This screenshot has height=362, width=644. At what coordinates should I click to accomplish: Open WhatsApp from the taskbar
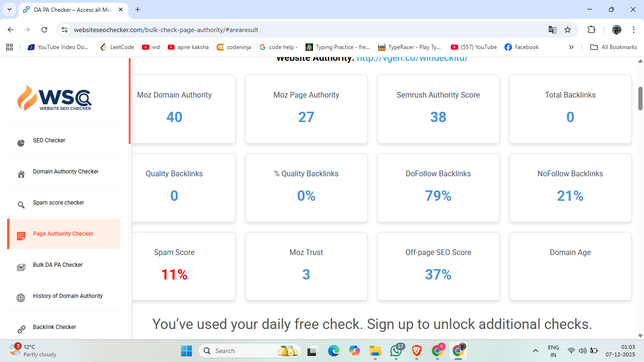[x=396, y=351]
